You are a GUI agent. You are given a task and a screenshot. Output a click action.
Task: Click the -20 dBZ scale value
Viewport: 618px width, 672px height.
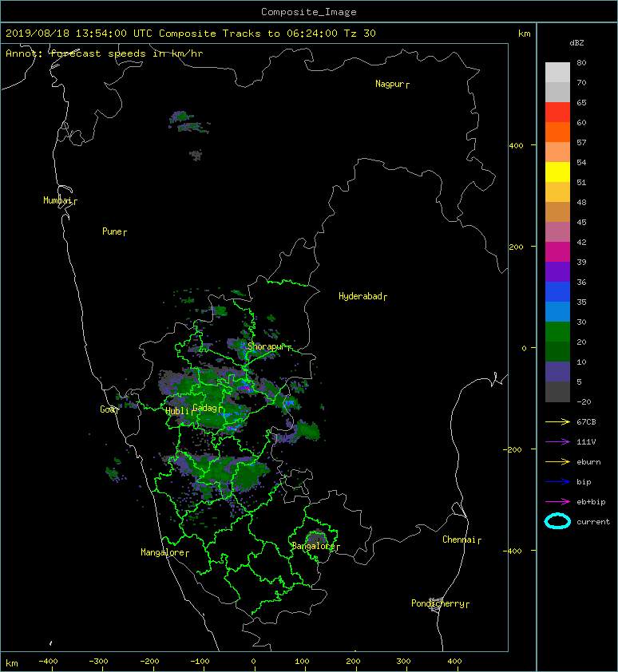click(x=584, y=402)
